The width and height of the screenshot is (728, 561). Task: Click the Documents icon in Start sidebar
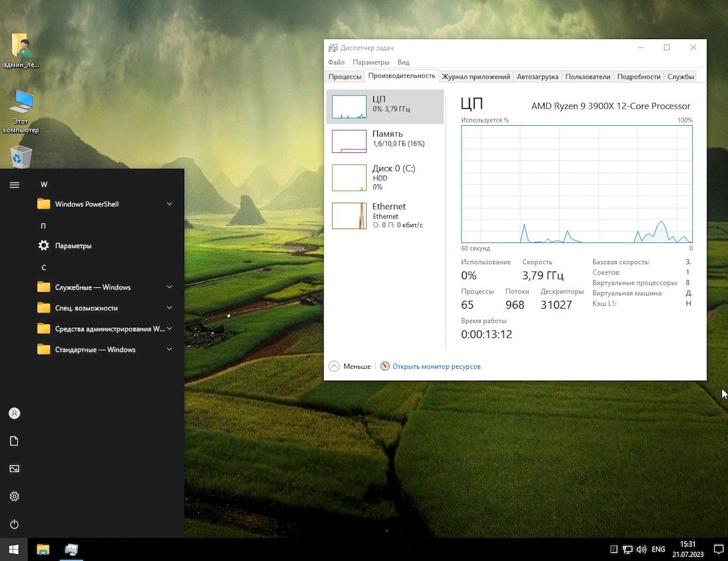15,441
